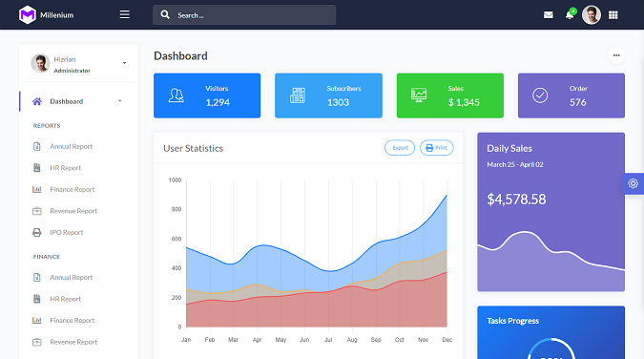
Task: Click the Millenium logo icon
Action: coord(28,15)
